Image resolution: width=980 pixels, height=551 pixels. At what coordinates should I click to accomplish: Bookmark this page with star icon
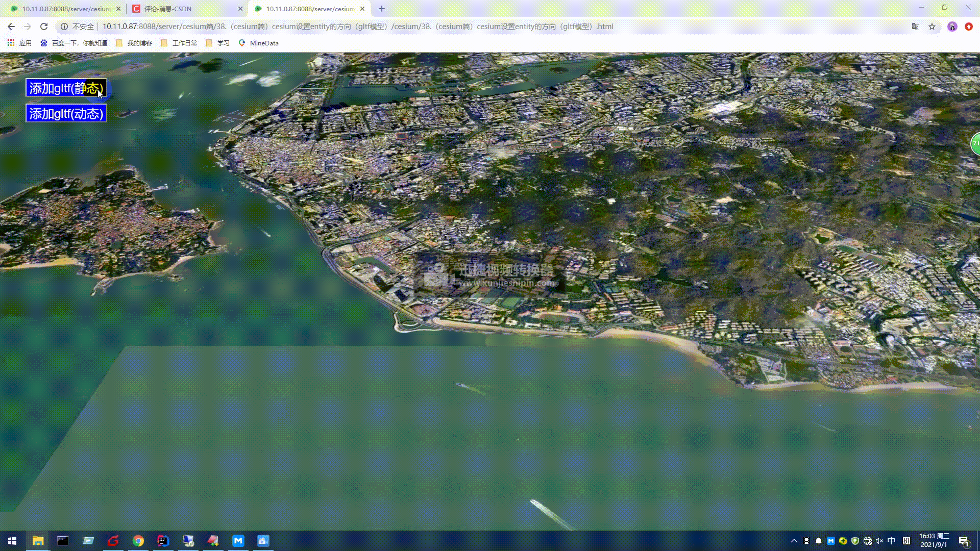coord(932,27)
